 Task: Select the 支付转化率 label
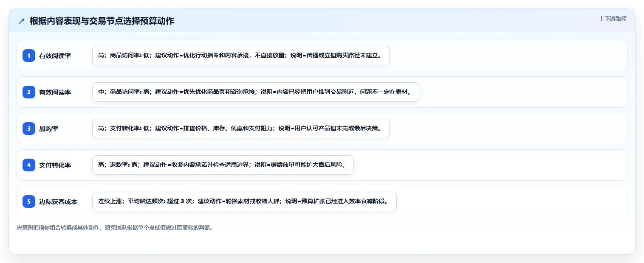(55, 165)
